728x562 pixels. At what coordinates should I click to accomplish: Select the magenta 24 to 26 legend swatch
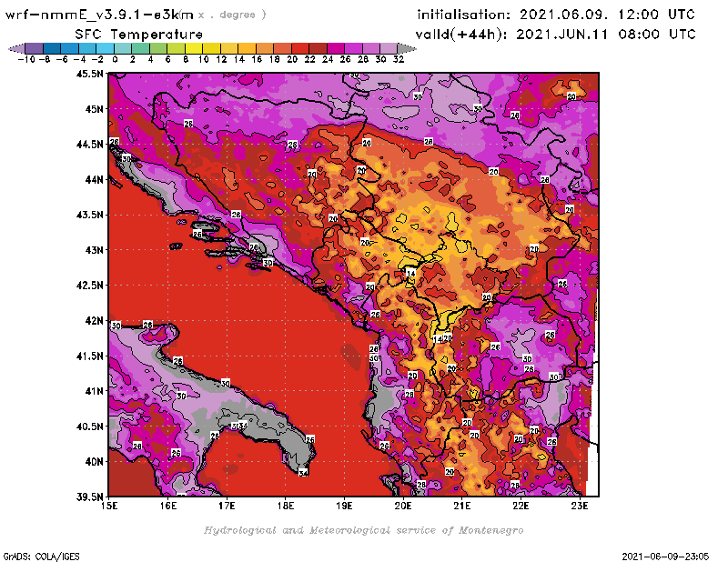(x=335, y=48)
